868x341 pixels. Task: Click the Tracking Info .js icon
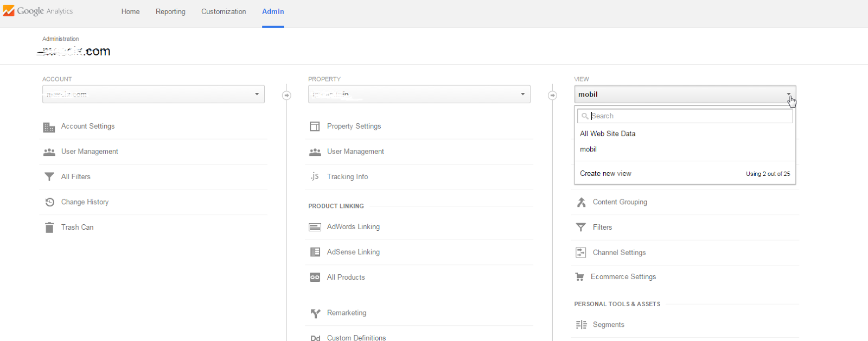tap(315, 176)
